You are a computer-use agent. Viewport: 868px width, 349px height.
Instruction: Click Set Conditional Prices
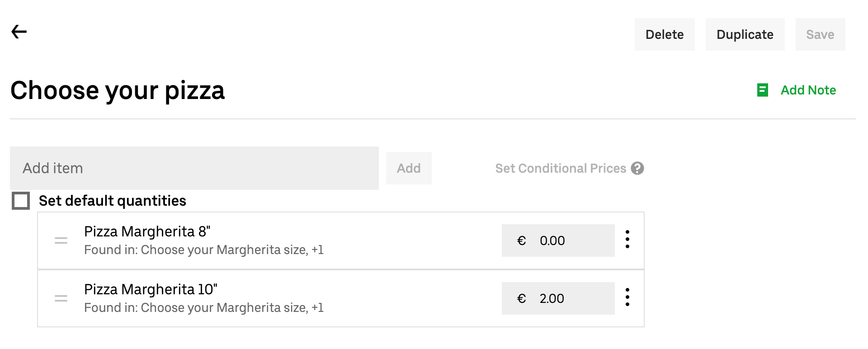560,168
